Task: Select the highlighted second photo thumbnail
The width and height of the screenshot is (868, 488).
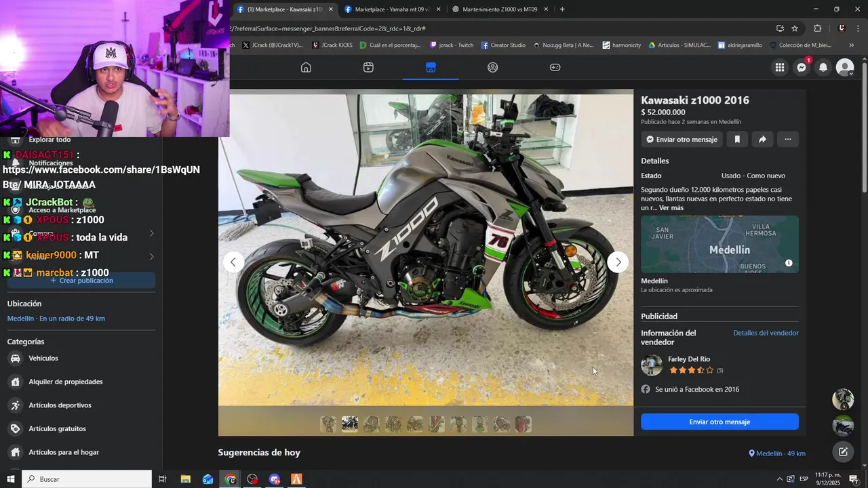Action: [x=350, y=424]
